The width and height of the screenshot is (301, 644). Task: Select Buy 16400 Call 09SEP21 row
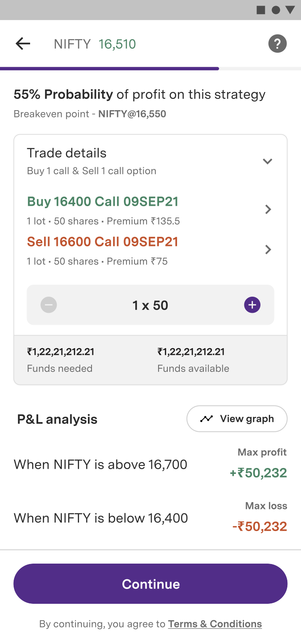point(103,201)
